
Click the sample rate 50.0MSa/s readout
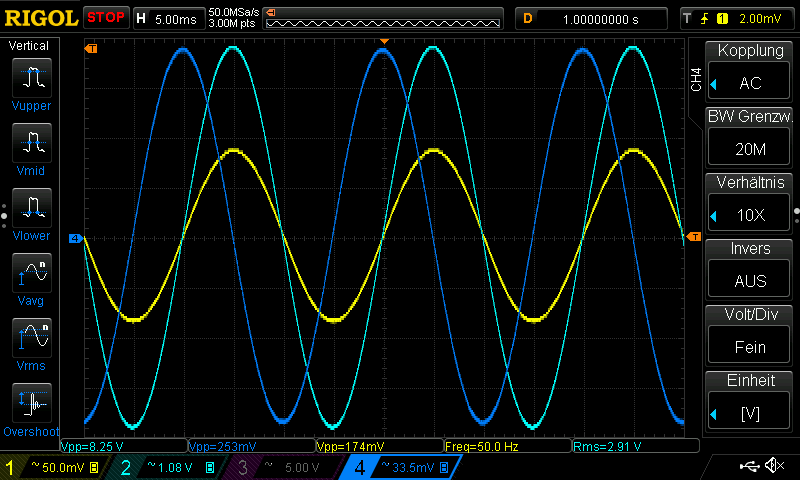coord(234,12)
